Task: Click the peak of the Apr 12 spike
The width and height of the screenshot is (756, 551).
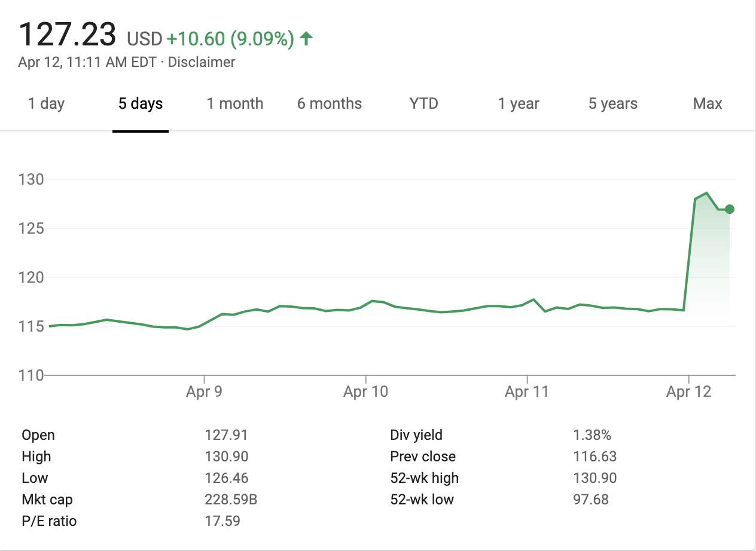Action: coord(707,193)
